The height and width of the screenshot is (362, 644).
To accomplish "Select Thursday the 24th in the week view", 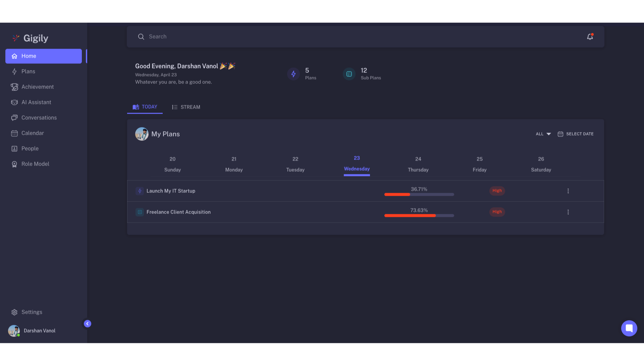I will pos(418,164).
